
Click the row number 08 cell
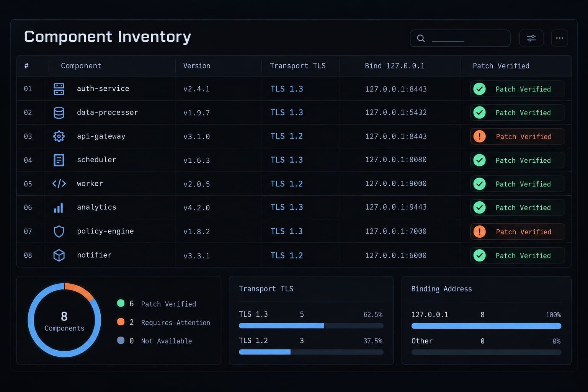click(28, 255)
